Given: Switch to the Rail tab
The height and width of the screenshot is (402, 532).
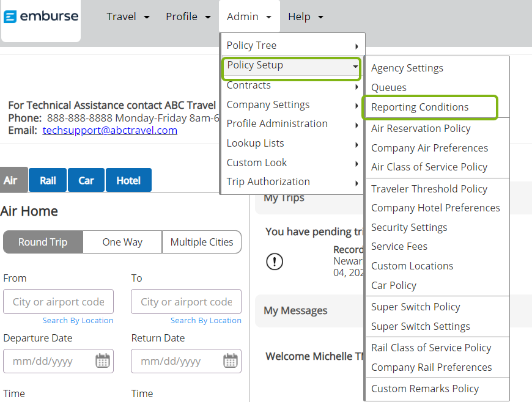Looking at the screenshot, I should point(48,180).
